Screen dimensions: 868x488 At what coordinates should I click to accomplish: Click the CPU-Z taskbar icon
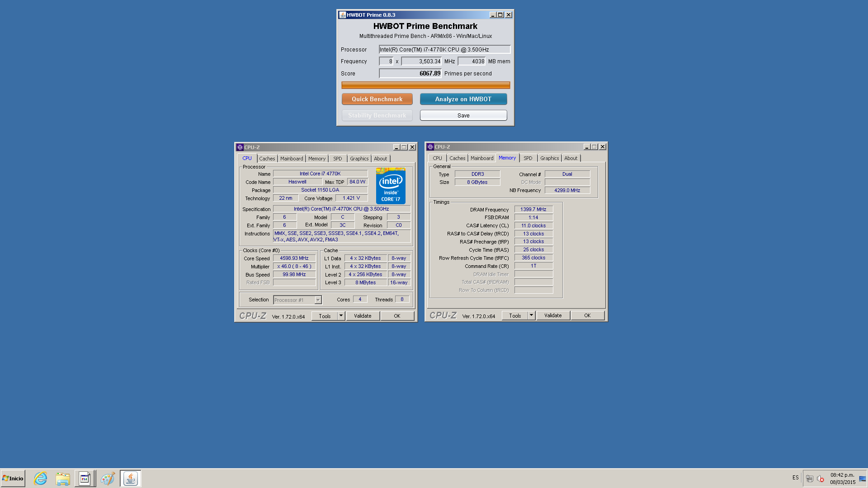coord(85,479)
